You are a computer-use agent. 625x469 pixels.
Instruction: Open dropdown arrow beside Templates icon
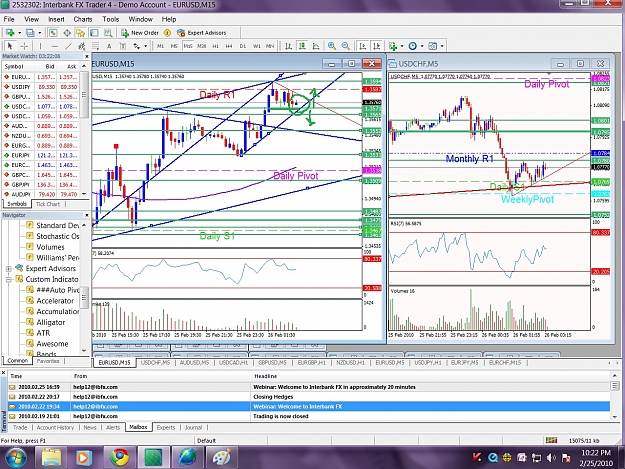pyautogui.click(x=442, y=46)
